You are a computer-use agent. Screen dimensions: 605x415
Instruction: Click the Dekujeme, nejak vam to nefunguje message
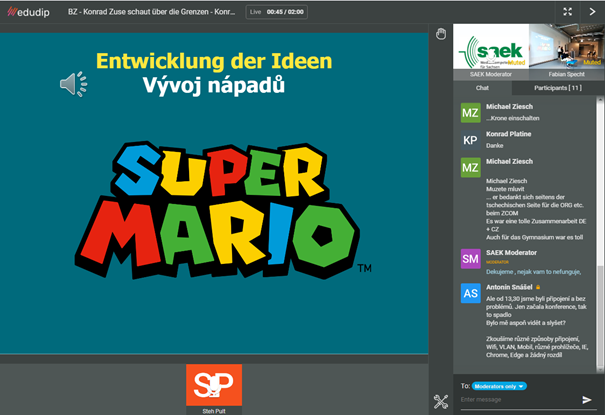(x=534, y=272)
